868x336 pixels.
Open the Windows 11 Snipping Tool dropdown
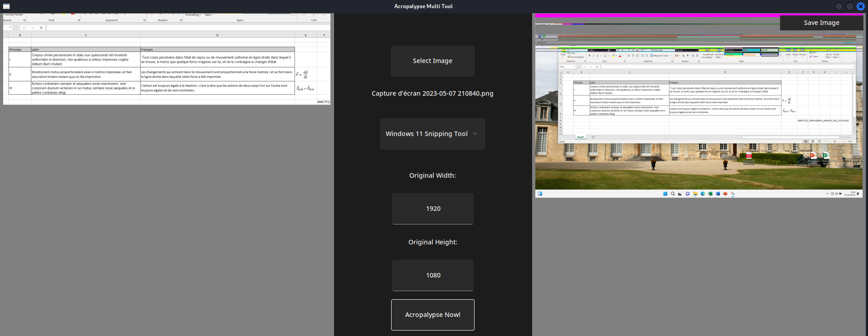(432, 134)
